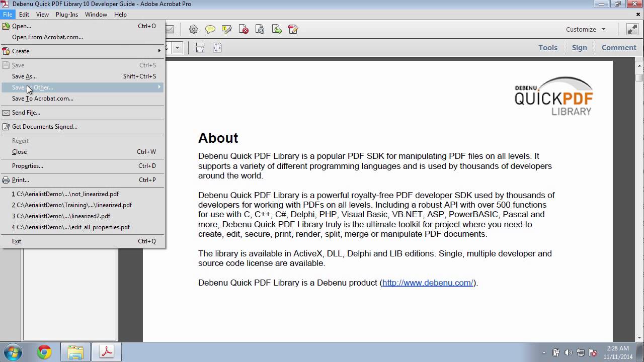Click the Open folder icon in File menu
Viewport: 644px width, 362px height.
6,26
